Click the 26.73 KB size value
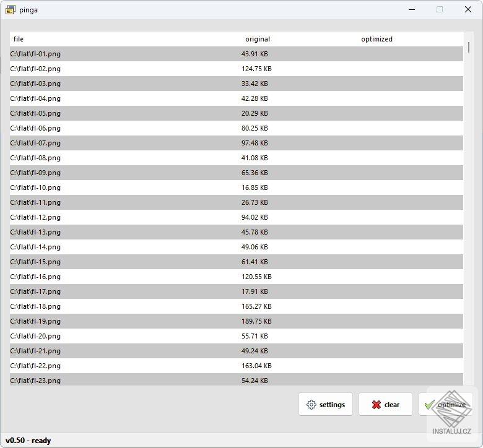 coord(255,202)
